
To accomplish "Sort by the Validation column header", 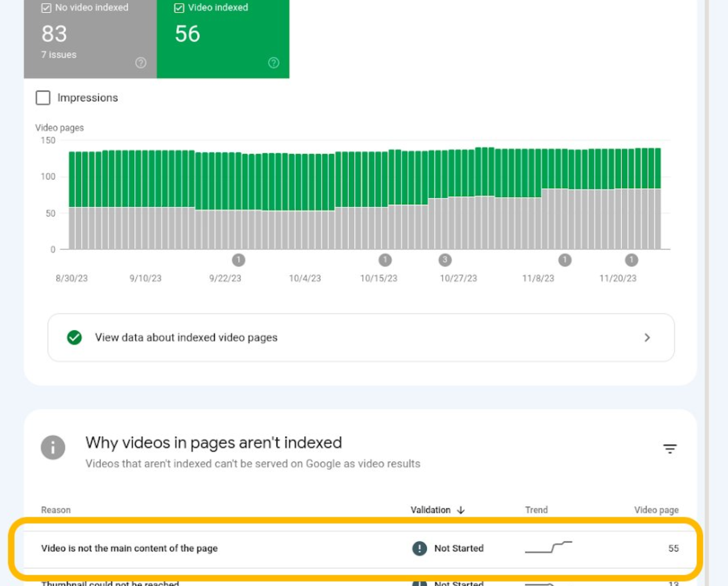I will (x=430, y=510).
